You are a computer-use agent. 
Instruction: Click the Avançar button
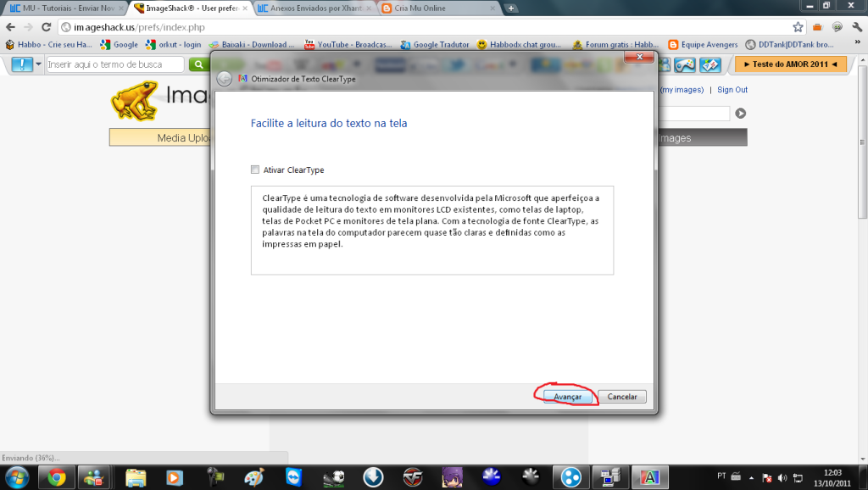(x=567, y=397)
